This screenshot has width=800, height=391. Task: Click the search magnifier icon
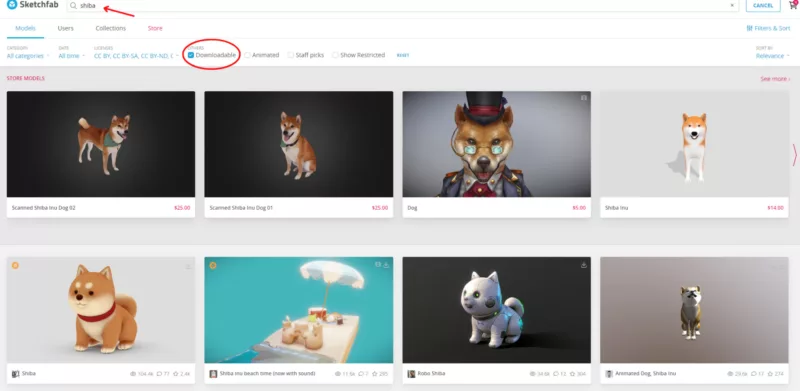(x=73, y=6)
